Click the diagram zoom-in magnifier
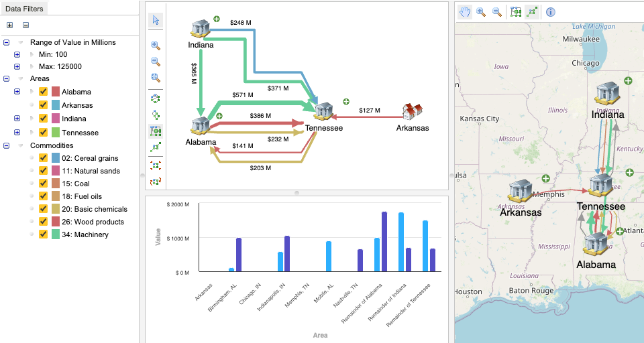 [156, 46]
